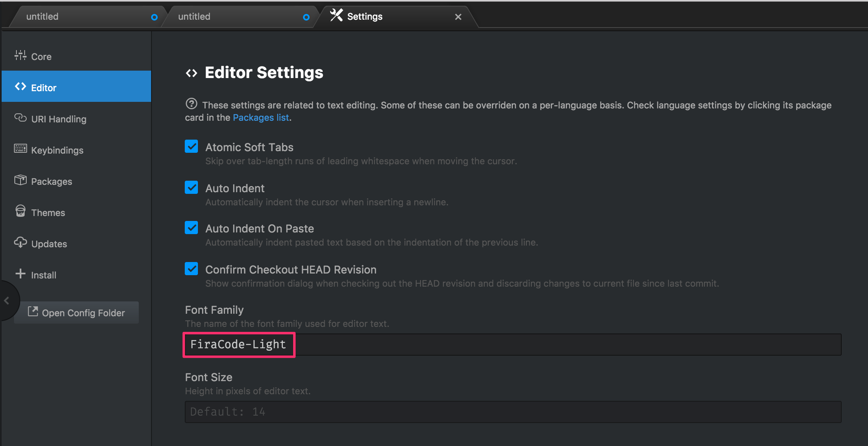Close the Settings tab
The width and height of the screenshot is (868, 446).
click(458, 17)
